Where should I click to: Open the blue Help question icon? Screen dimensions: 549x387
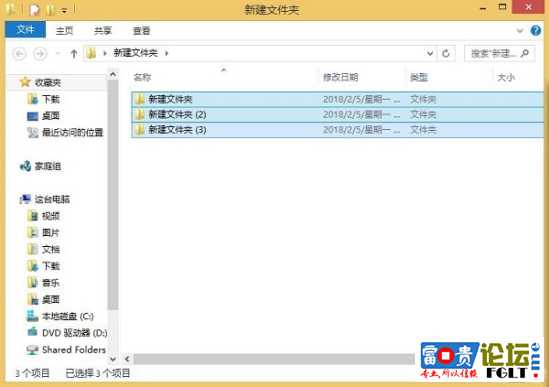tap(535, 30)
